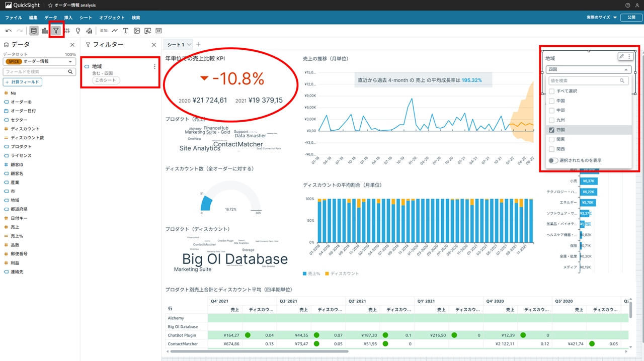Check the すべて選択 checkbox
This screenshot has width=644, height=361.
552,92
